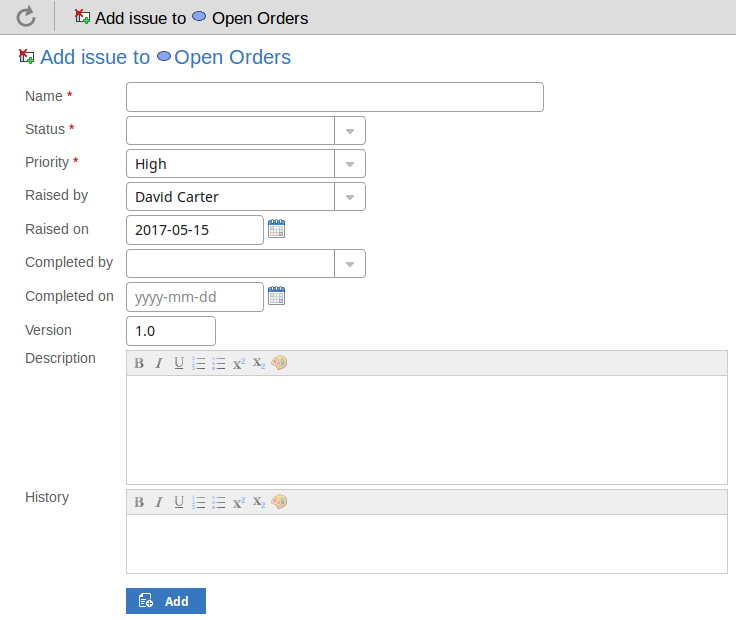Toggle underline in History toolbar
This screenshot has width=736, height=620.
(x=178, y=502)
